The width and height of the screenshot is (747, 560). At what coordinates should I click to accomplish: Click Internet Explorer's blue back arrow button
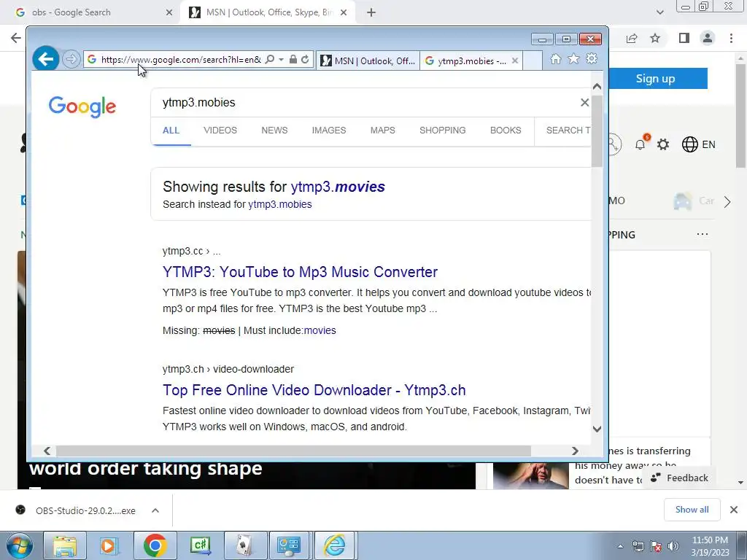46,59
